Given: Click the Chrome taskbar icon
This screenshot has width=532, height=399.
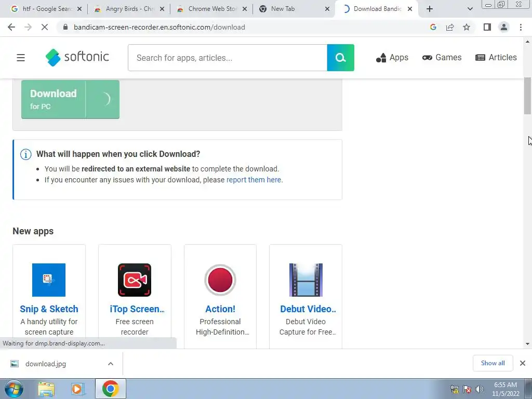Looking at the screenshot, I should [110, 389].
